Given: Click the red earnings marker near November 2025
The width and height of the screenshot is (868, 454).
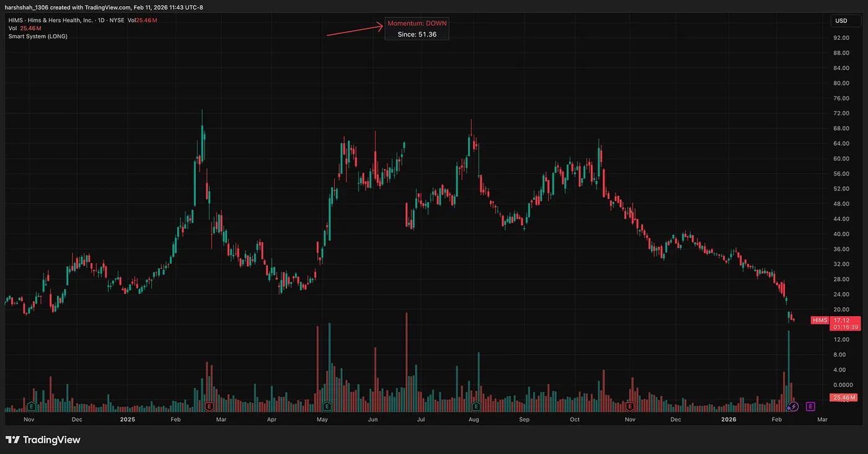Looking at the screenshot, I should pos(630,407).
